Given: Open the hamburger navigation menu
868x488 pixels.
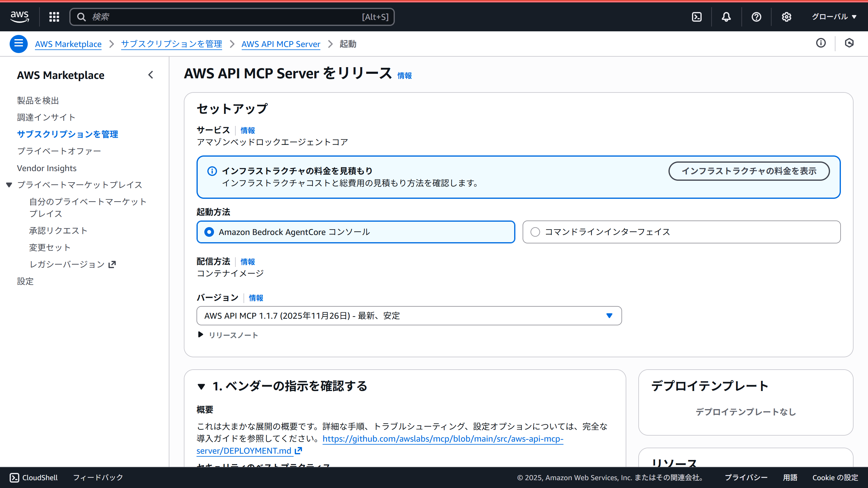Looking at the screenshot, I should coord(18,43).
